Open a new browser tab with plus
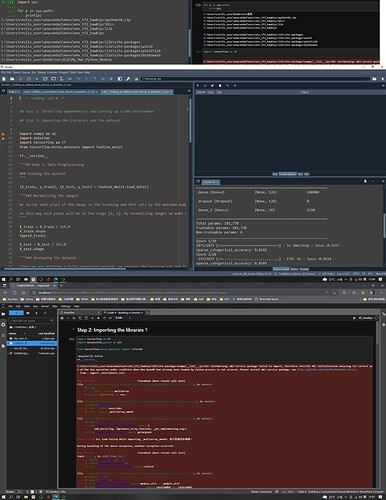The height and width of the screenshot is (500, 386). 61,285
